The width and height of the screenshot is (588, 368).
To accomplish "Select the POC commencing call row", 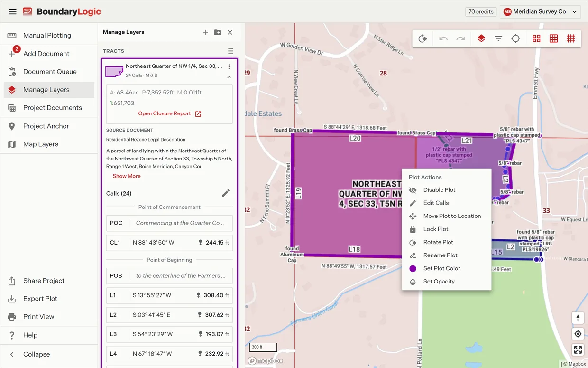I will pos(169,223).
